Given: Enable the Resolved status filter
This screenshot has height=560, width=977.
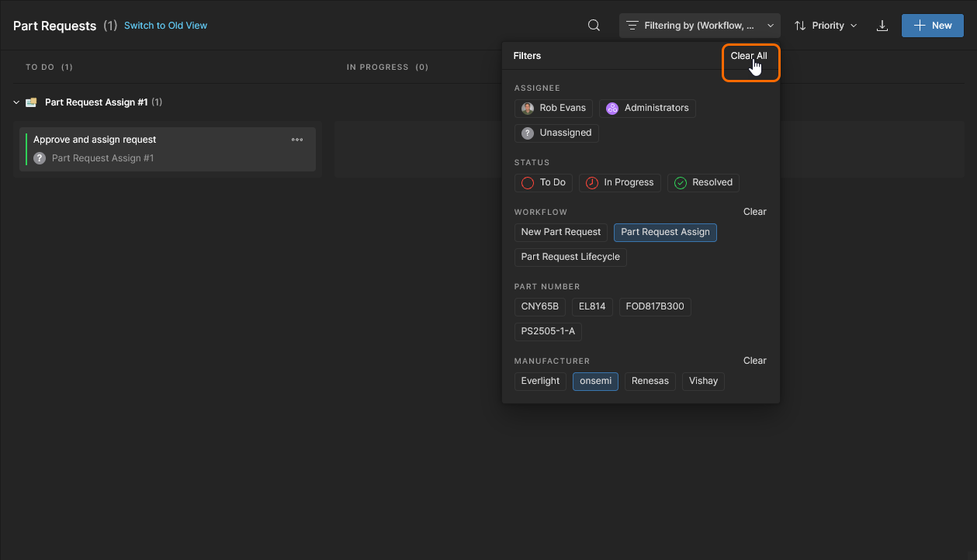Looking at the screenshot, I should (x=703, y=182).
